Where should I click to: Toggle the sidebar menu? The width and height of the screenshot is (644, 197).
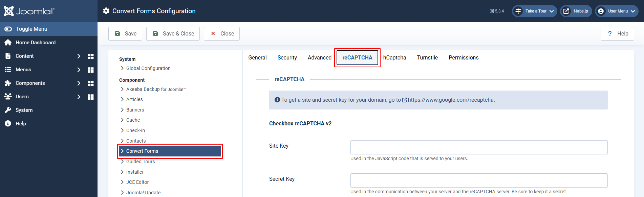[x=31, y=29]
